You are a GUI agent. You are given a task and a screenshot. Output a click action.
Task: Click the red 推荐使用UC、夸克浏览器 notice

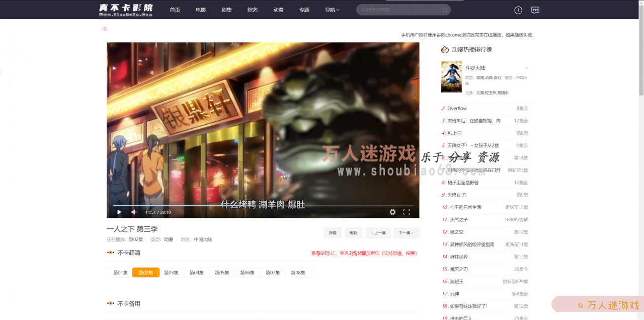coord(364,253)
